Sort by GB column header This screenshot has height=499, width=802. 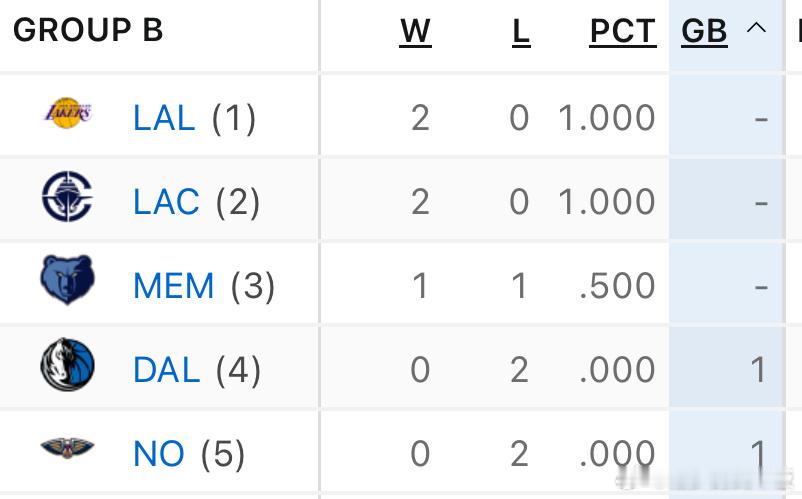click(x=703, y=32)
